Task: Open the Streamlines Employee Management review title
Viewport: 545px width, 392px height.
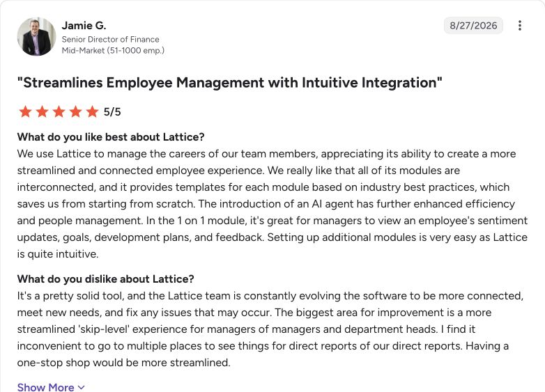Action: (230, 83)
